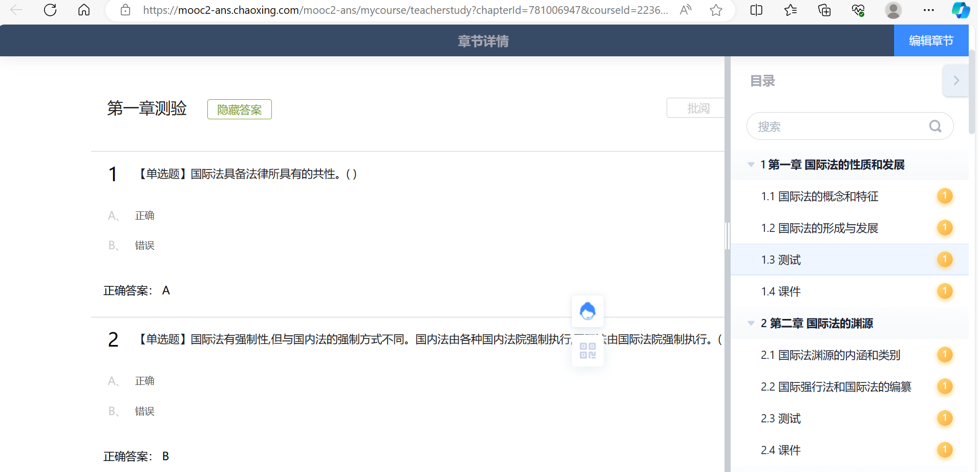Open the Copilot sidebar icon
The width and height of the screenshot is (980, 472).
960,10
